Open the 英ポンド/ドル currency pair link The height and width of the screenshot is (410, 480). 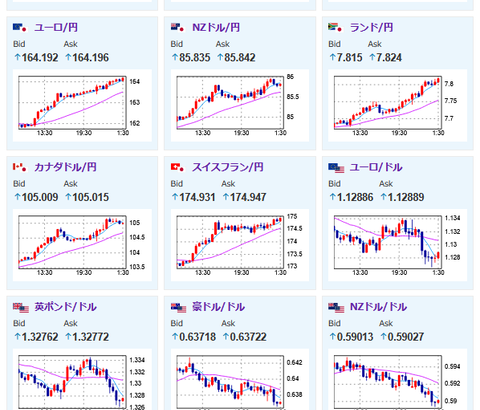click(x=65, y=307)
